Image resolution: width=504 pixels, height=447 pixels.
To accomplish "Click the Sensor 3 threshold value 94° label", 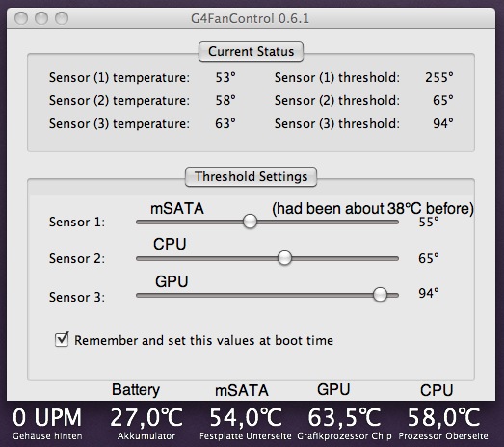I will coord(429,293).
